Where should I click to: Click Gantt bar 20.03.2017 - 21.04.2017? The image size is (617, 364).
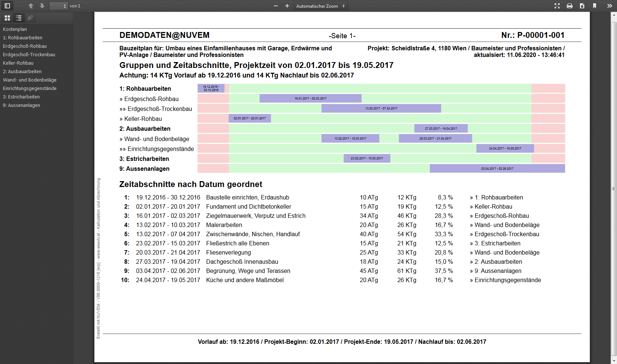click(435, 138)
